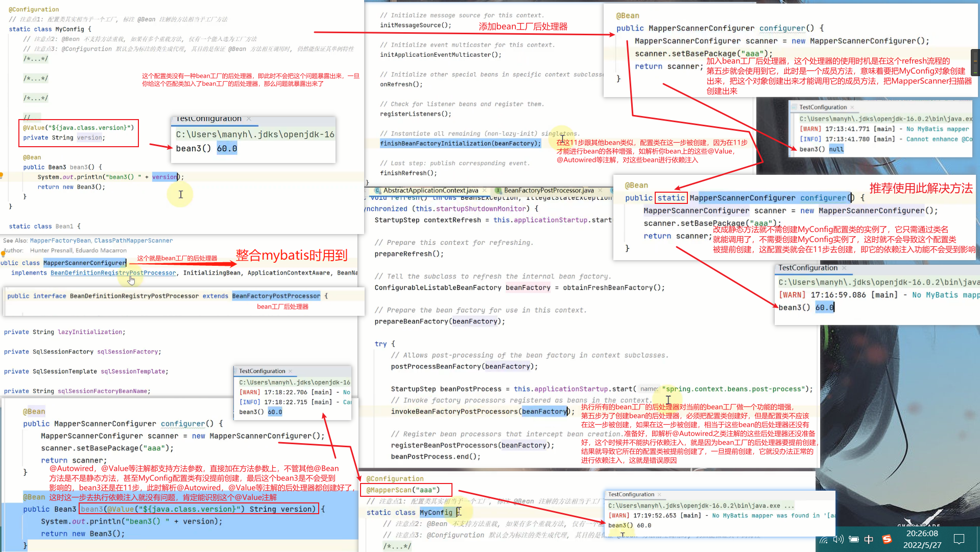Screen dimensions: 980x552
Task: Click the highlighted MapperScannerConfigurer class name
Action: click(85, 263)
